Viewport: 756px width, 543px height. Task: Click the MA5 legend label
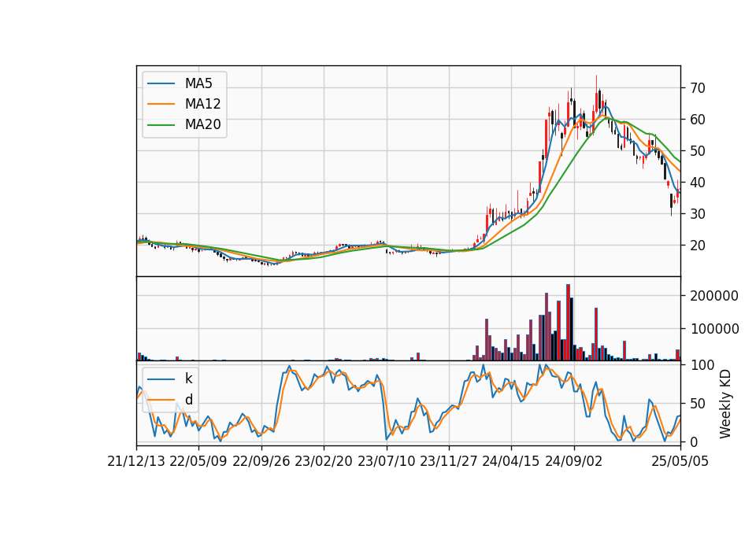[x=198, y=83]
